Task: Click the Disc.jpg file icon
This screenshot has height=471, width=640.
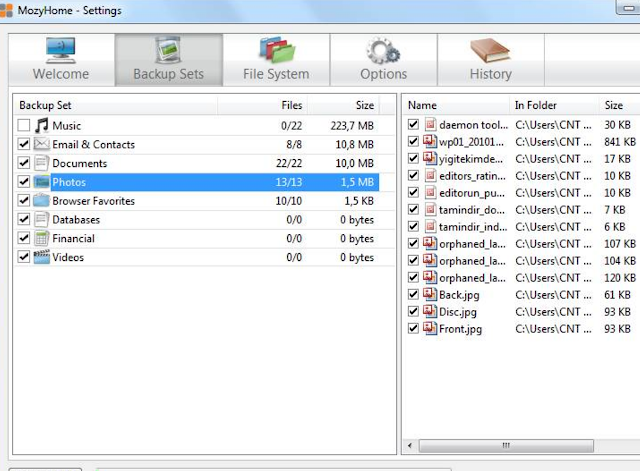Action: pos(430,311)
